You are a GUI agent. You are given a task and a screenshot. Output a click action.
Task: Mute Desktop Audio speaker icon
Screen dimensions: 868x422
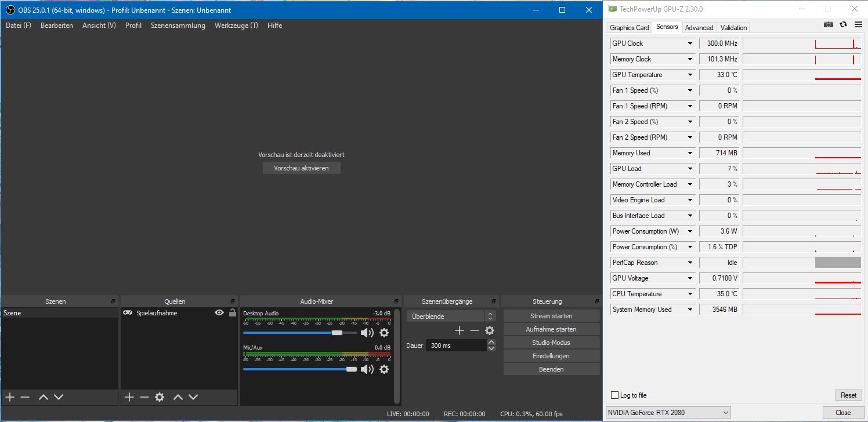tap(367, 333)
